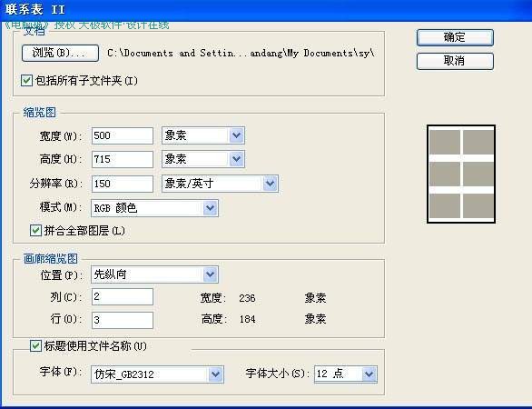Screen dimensions: 532x409
Task: Open the 浏览(B)... folder browser
Action: 60,53
